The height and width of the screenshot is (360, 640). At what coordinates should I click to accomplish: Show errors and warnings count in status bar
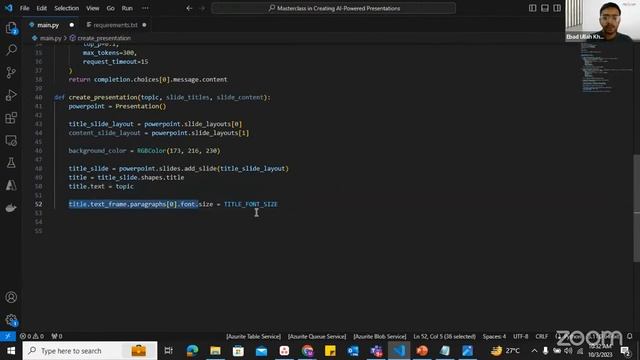[x=32, y=336]
